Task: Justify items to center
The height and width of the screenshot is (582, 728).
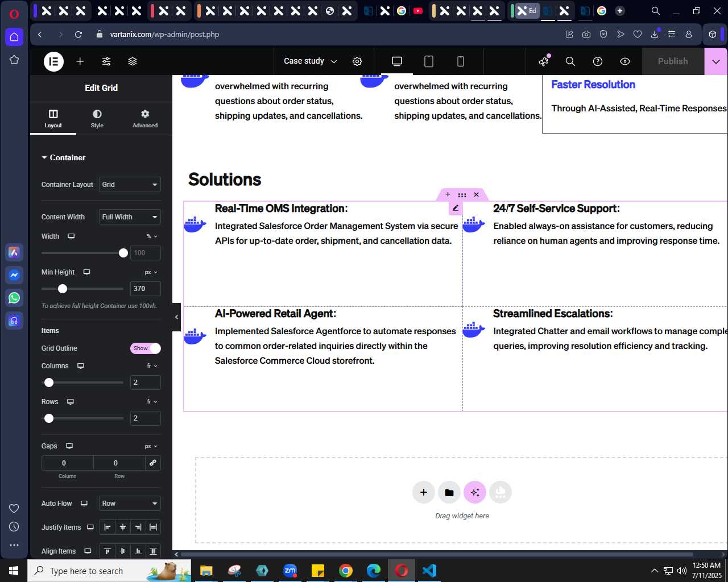Action: (123, 527)
